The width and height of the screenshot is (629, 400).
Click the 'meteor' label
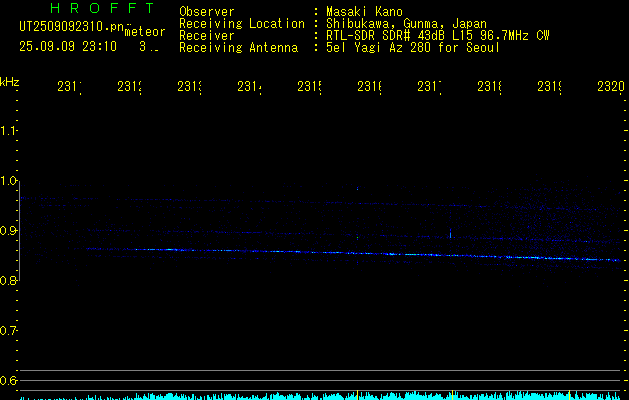point(145,32)
